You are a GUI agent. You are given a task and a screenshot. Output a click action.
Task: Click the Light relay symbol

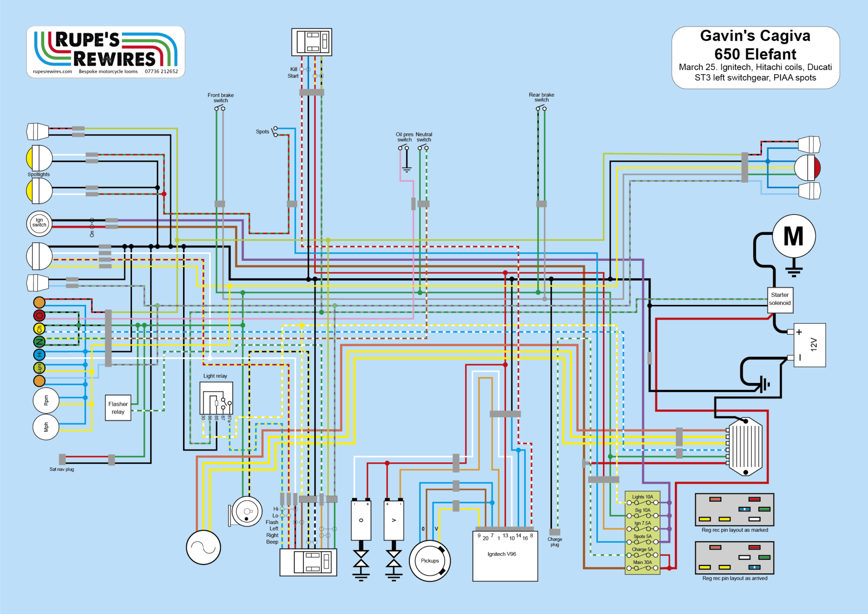pyautogui.click(x=216, y=398)
